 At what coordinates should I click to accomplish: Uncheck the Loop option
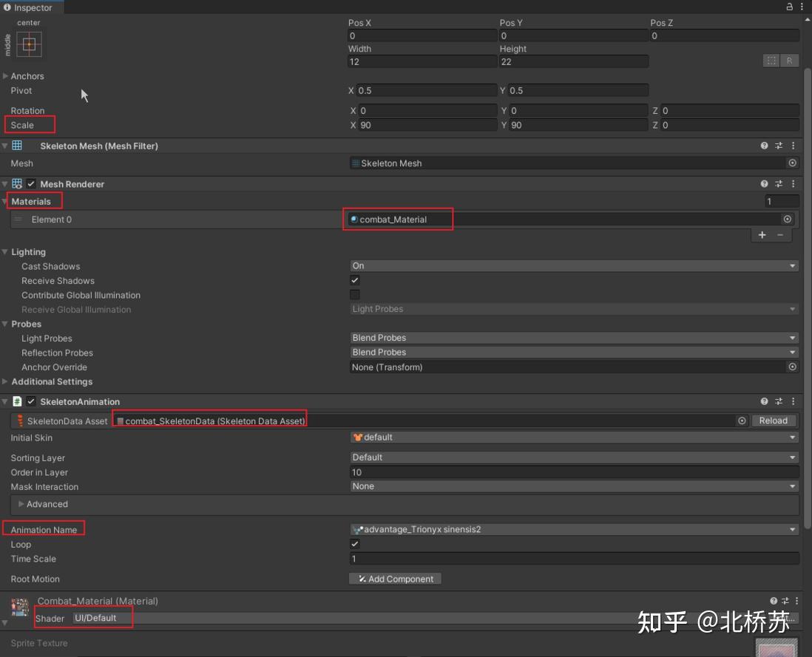354,544
